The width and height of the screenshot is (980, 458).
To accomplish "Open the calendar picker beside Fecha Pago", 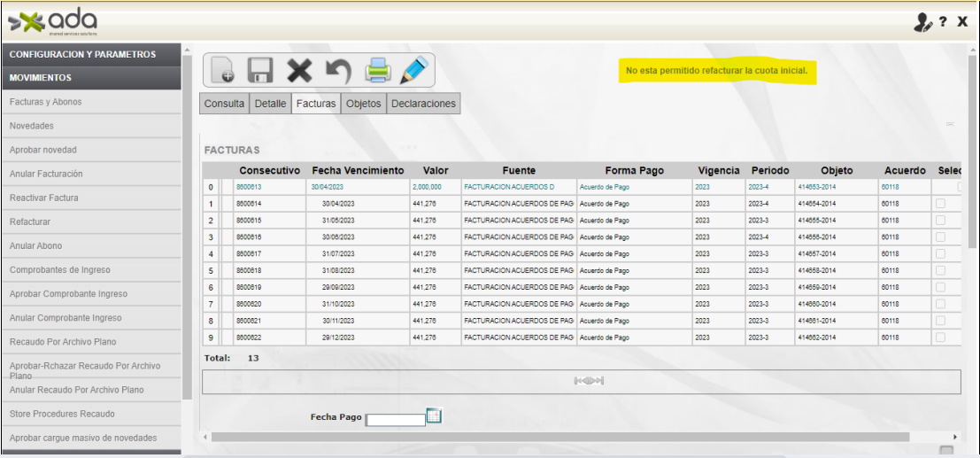I will (x=434, y=415).
